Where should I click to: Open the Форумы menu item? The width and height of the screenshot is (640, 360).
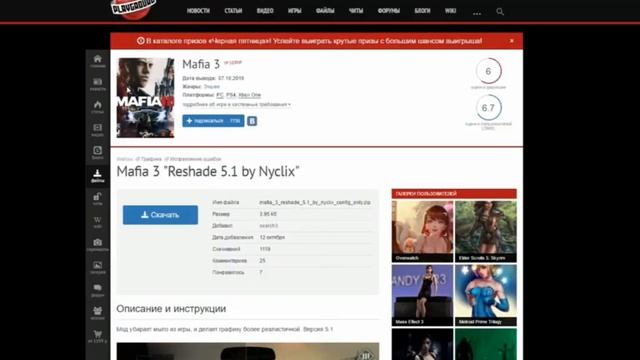(x=389, y=11)
